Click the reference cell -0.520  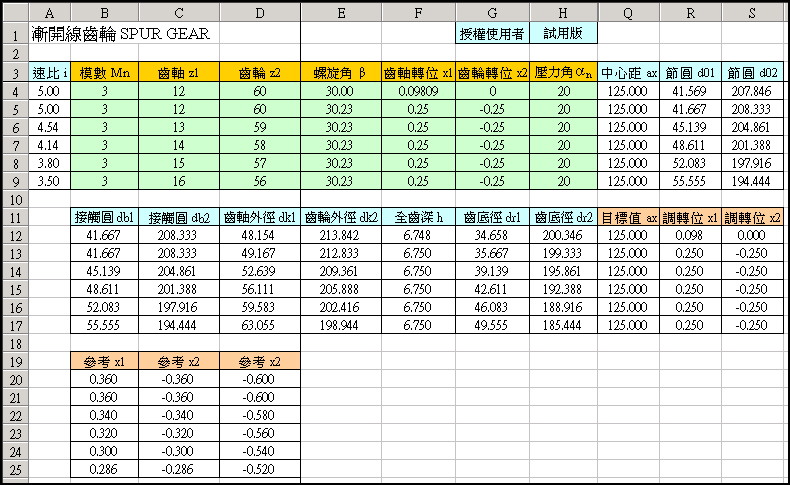260,469
